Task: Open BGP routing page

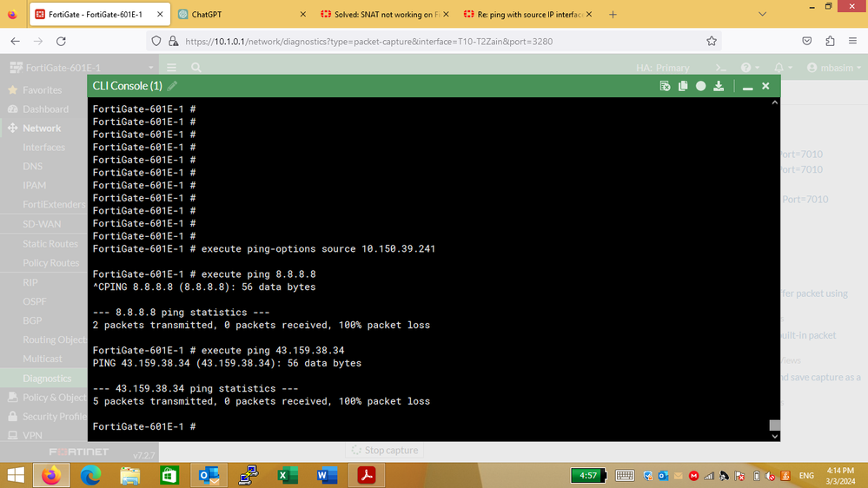Action: [x=32, y=320]
